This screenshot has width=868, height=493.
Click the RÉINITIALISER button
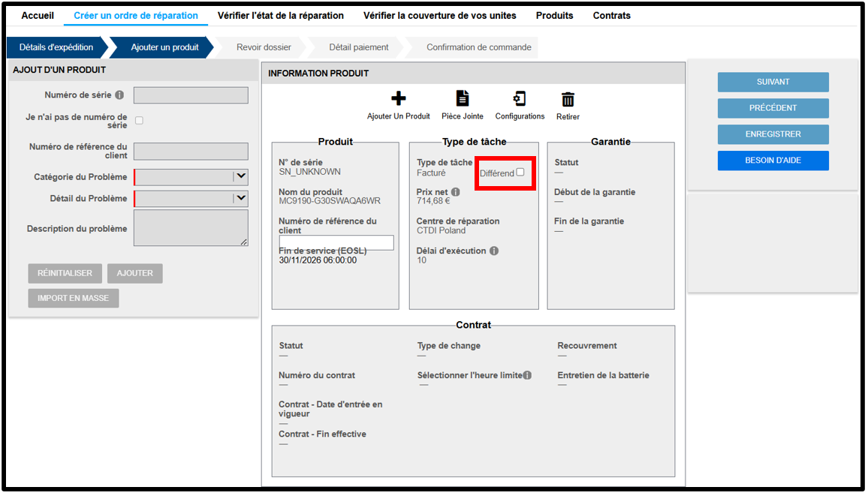(65, 273)
